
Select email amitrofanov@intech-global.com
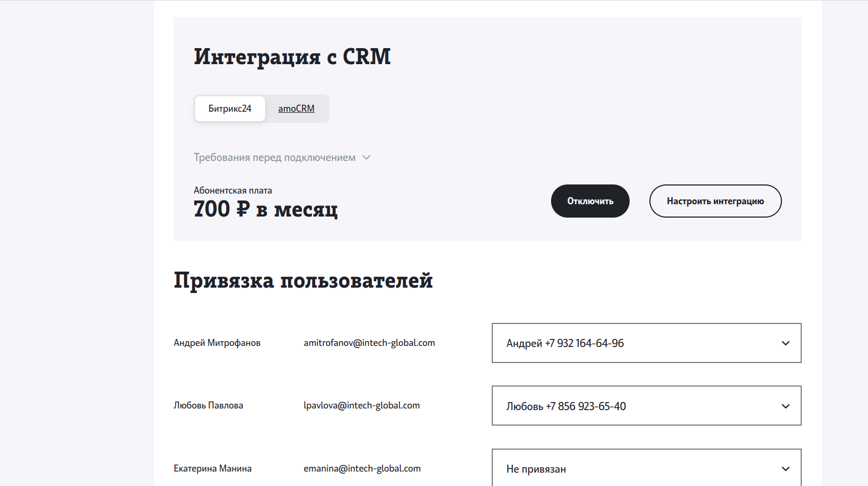click(x=369, y=343)
